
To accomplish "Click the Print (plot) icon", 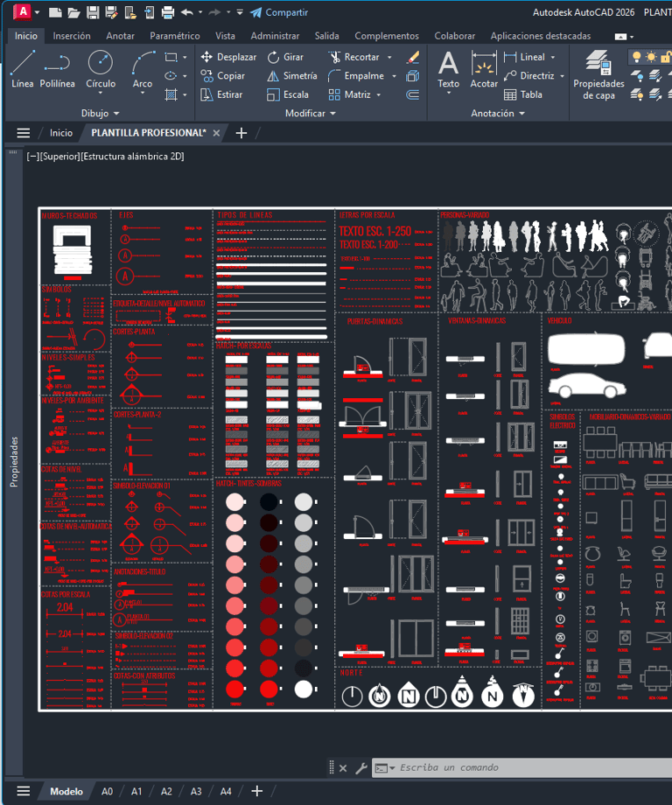I will click(x=167, y=12).
